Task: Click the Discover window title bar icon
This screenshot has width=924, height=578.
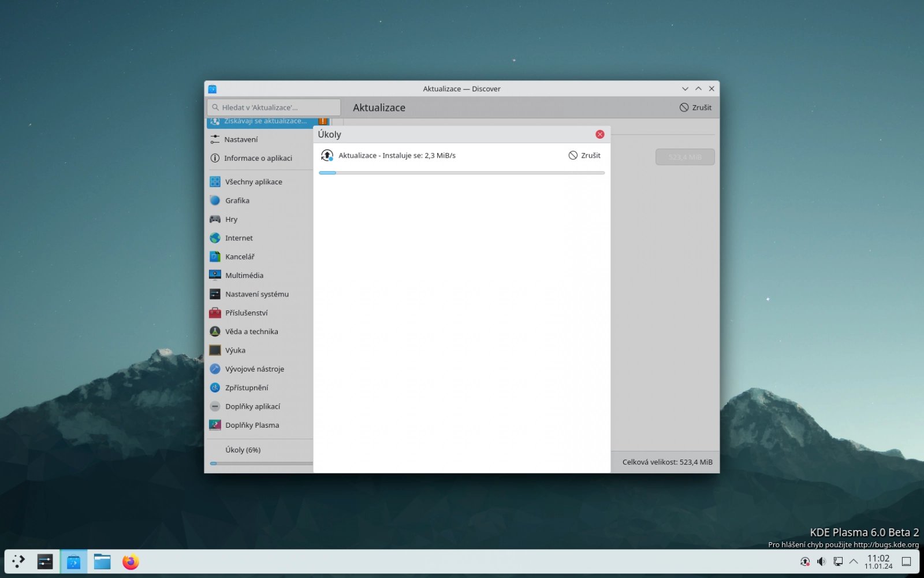Action: click(212, 89)
